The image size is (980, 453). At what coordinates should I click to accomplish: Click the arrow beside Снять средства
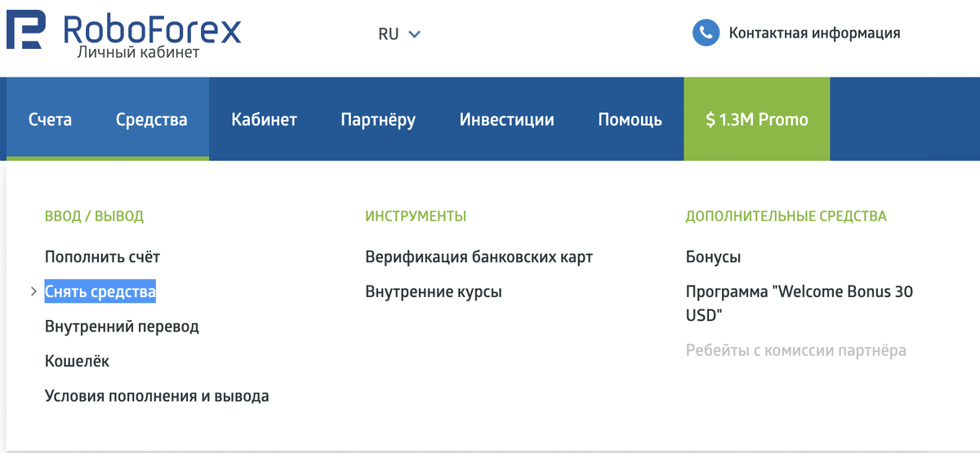33,291
